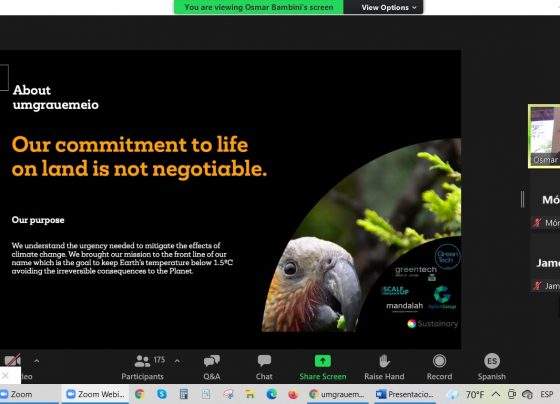Viewport: 560px width, 404px height.
Task: Click the ESP keyboard language indicator
Action: (x=547, y=394)
